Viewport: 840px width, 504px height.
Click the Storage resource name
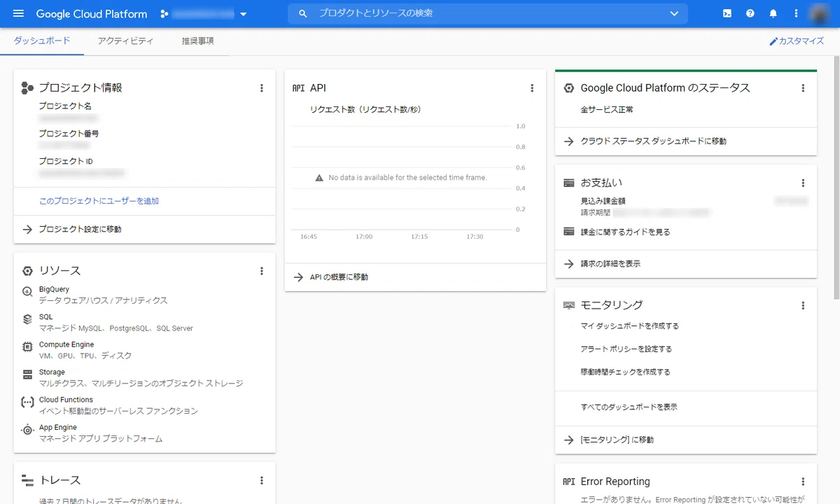point(52,372)
